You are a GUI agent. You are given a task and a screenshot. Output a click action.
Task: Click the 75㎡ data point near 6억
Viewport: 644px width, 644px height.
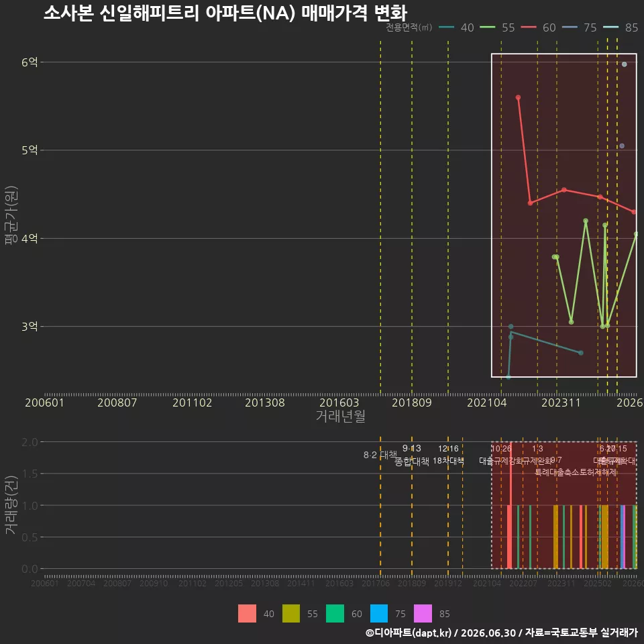point(625,64)
